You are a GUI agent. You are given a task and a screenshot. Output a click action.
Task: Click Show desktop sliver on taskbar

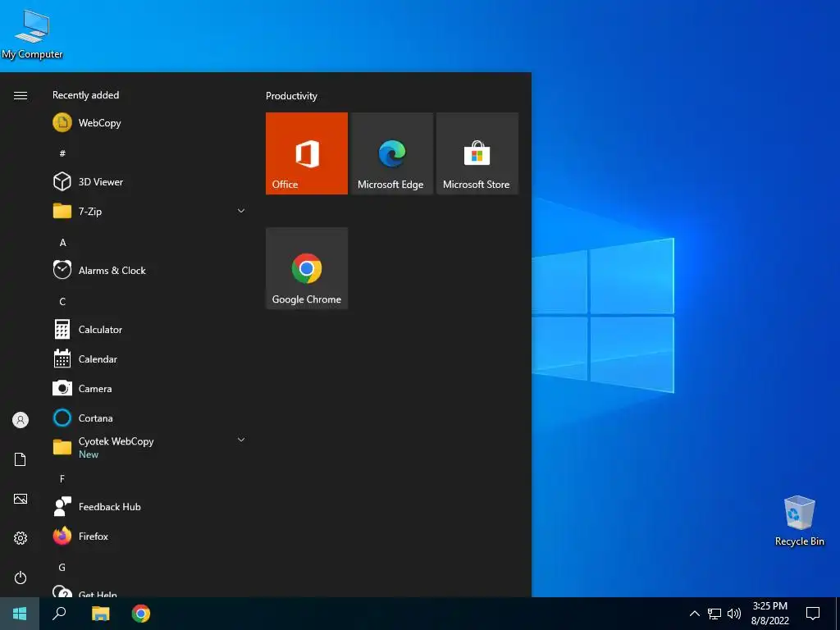[838, 614]
